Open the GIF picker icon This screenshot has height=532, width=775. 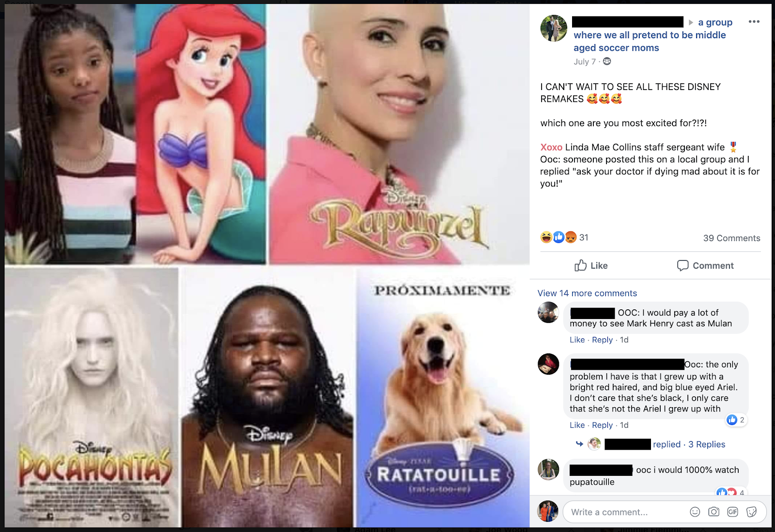[x=732, y=512]
